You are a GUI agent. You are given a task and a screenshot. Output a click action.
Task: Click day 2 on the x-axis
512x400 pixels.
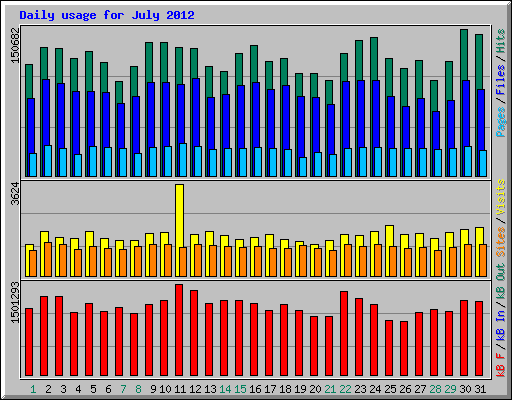pyautogui.click(x=48, y=389)
